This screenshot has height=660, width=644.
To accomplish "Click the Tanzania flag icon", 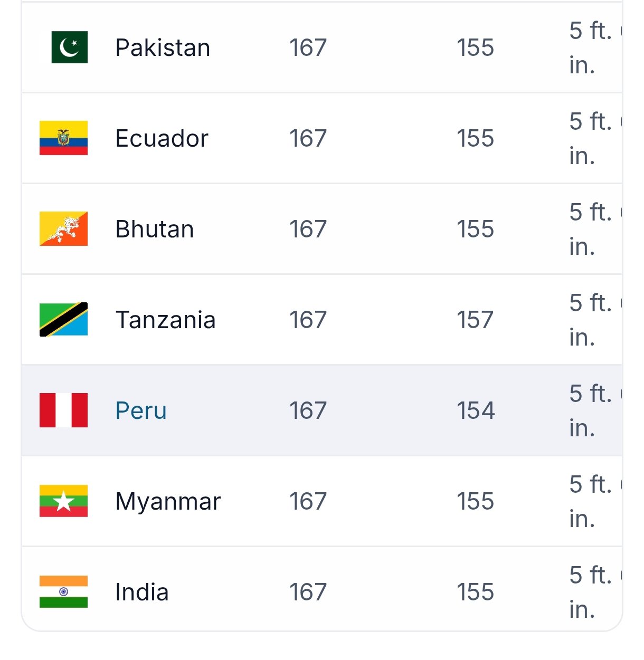I will pyautogui.click(x=63, y=320).
